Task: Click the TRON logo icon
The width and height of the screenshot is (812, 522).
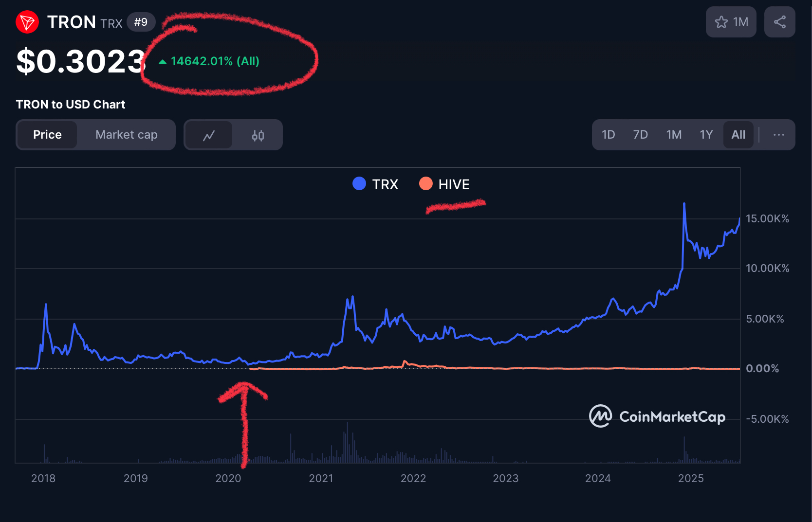Action: (x=27, y=22)
